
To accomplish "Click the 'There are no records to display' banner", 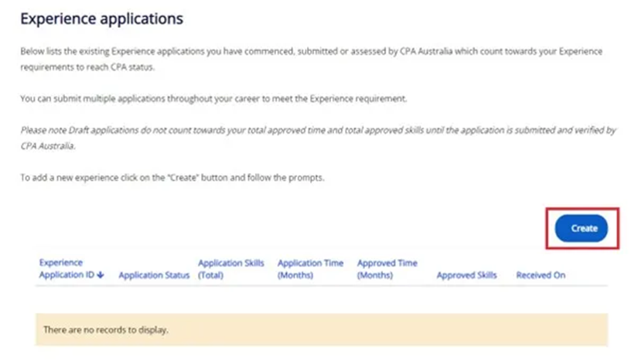I will pyautogui.click(x=321, y=330).
